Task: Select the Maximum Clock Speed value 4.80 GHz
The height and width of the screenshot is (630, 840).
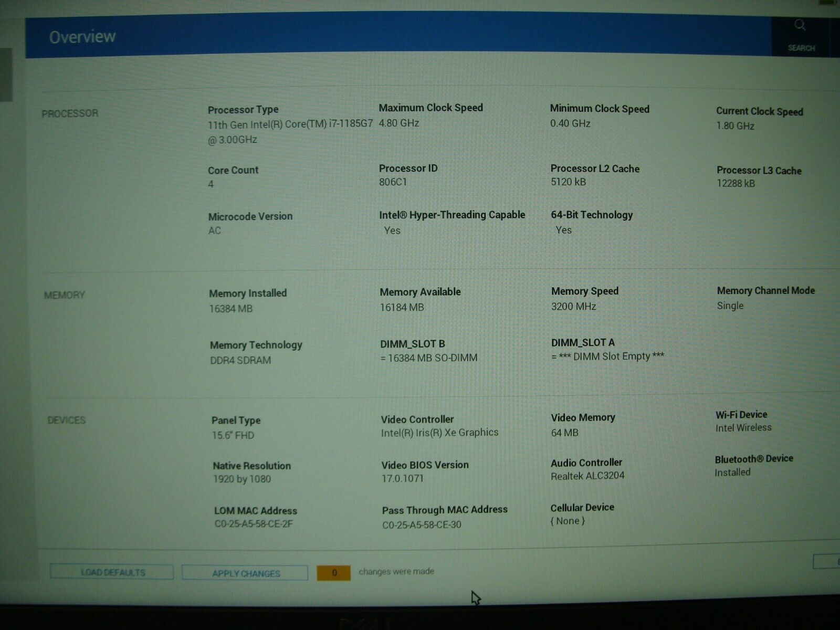Action: [399, 123]
